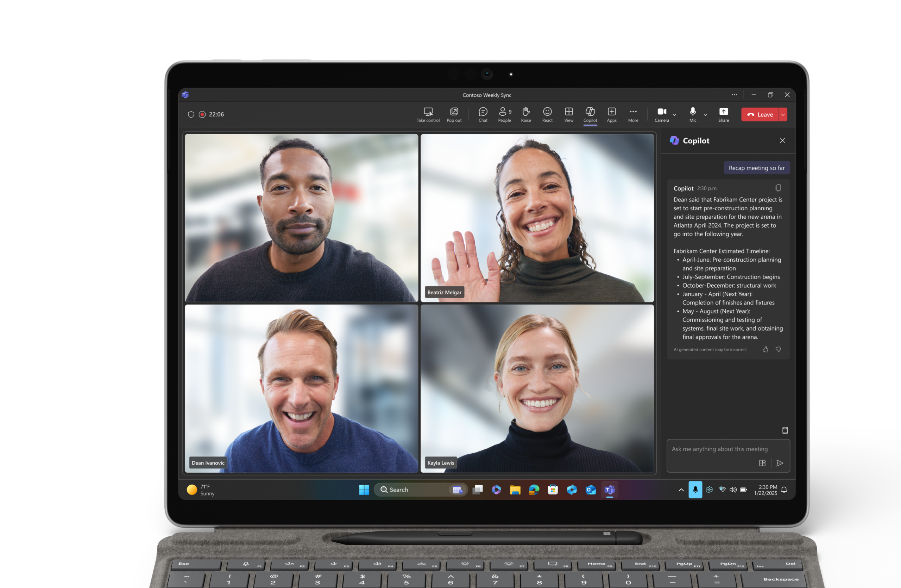Open the React emoji menu
The width and height of the screenshot is (901, 588).
point(547,114)
